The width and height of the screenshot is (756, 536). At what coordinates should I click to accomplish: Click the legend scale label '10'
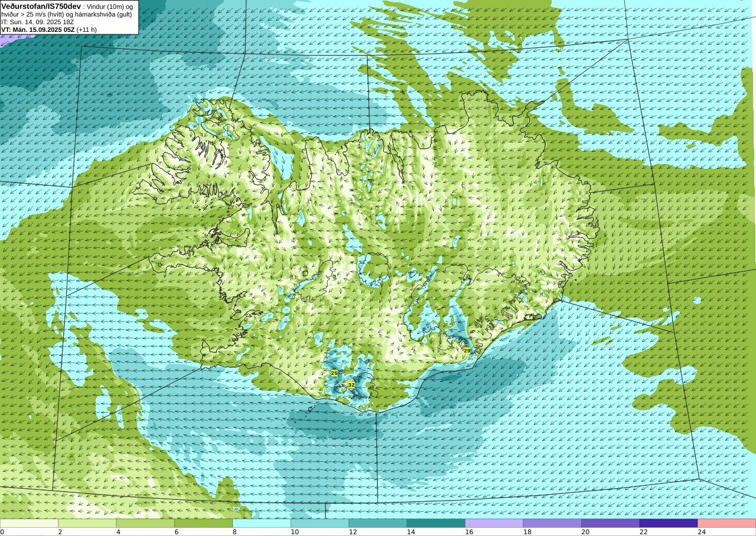coord(294,532)
